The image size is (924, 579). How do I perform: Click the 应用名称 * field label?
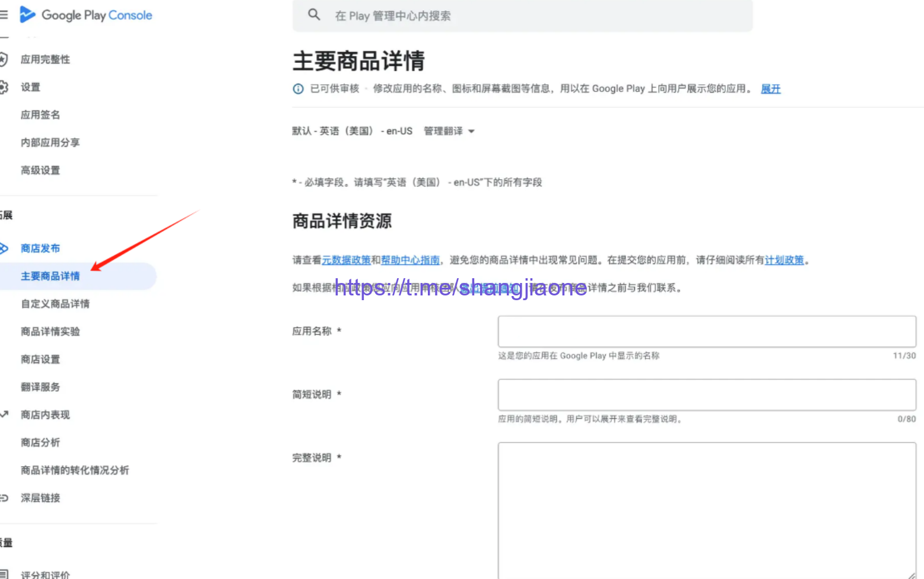(x=316, y=331)
